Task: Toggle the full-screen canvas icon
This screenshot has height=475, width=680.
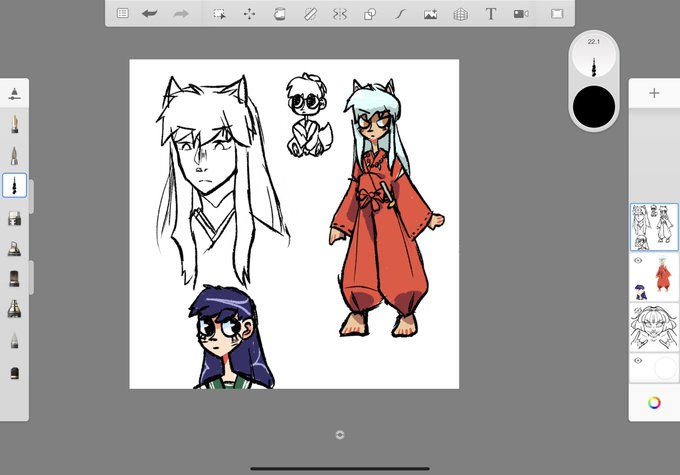Action: point(557,14)
